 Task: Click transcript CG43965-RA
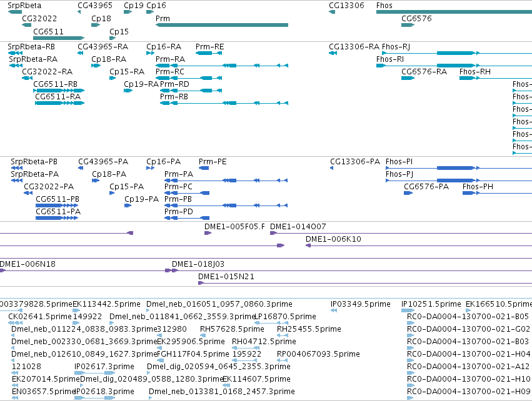[x=103, y=47]
